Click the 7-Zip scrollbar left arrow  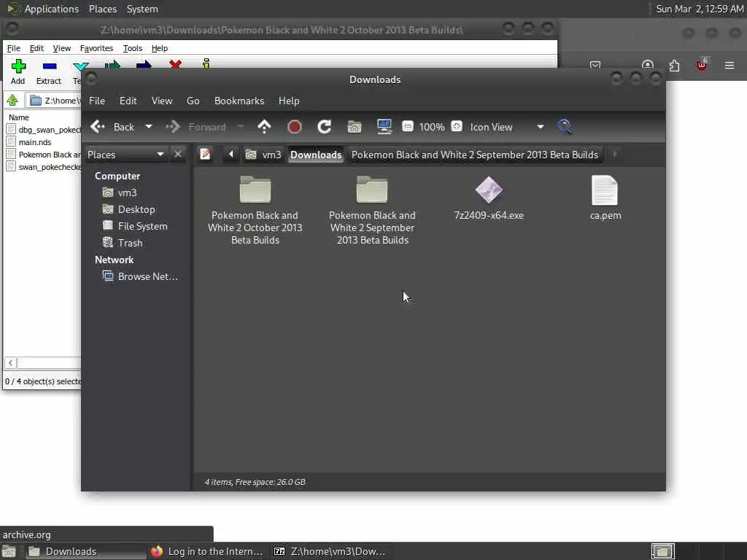point(10,363)
